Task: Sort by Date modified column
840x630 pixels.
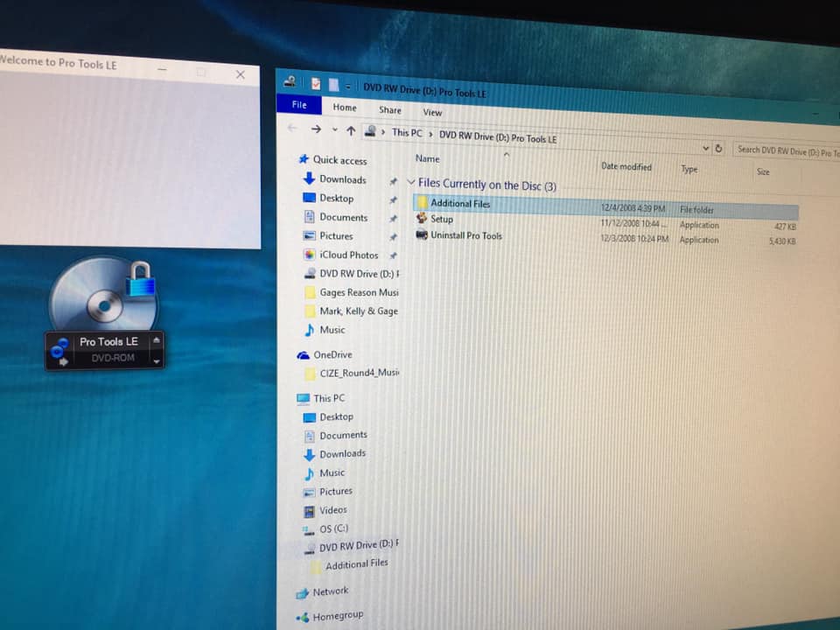Action: coord(626,166)
